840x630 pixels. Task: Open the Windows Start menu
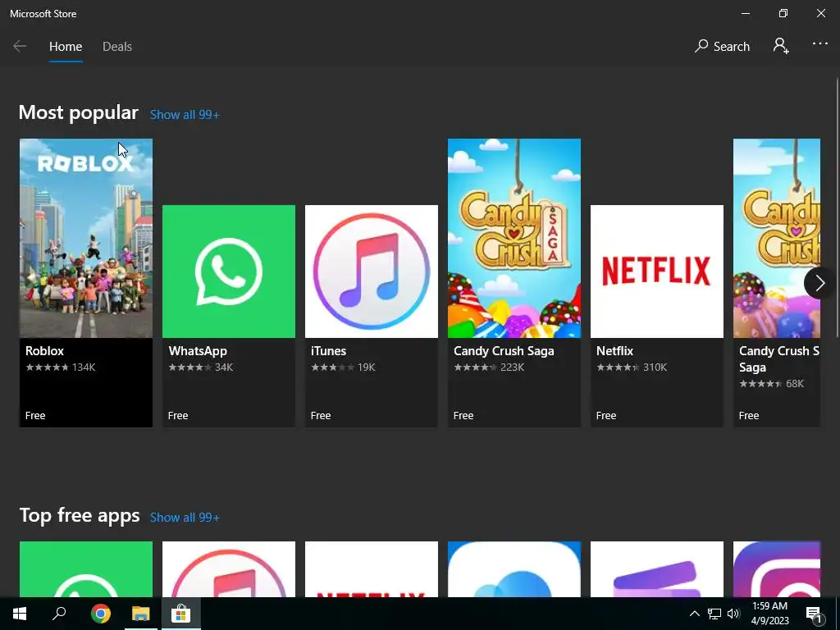point(20,614)
